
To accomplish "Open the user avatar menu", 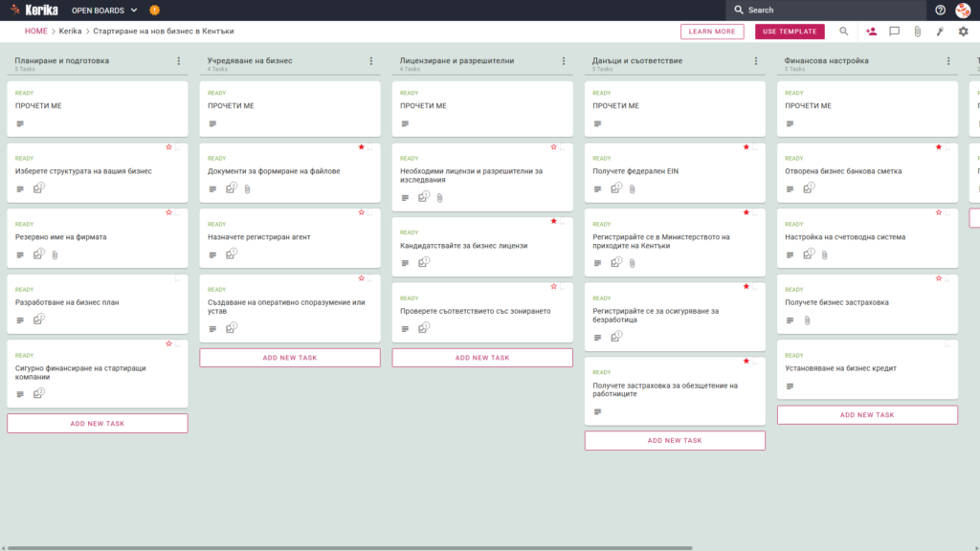I will (963, 10).
